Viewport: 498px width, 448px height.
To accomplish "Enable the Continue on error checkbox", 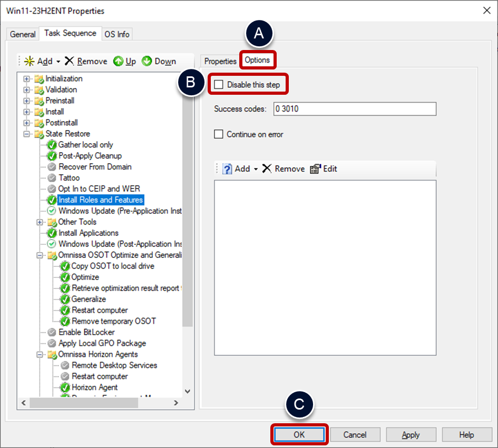I will [x=219, y=134].
